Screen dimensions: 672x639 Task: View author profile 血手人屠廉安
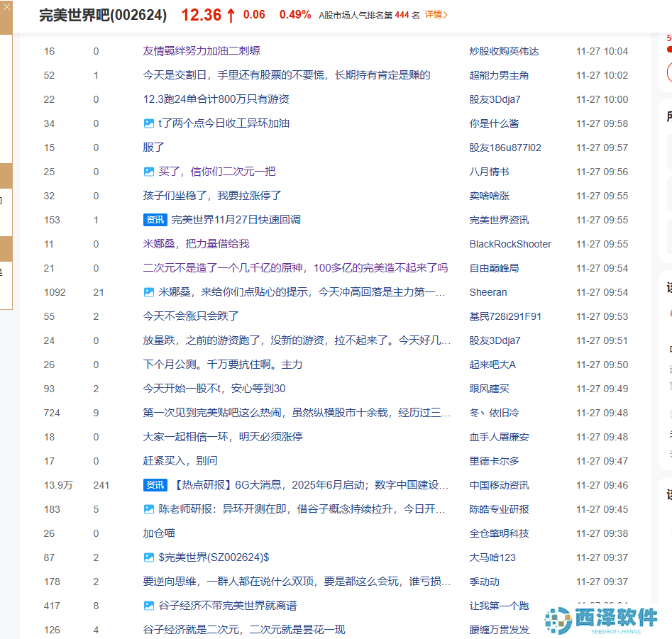[x=500, y=437]
